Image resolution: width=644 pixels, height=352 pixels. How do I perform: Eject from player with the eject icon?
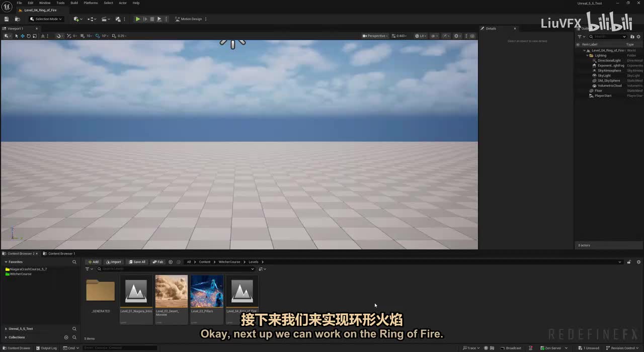tap(159, 19)
